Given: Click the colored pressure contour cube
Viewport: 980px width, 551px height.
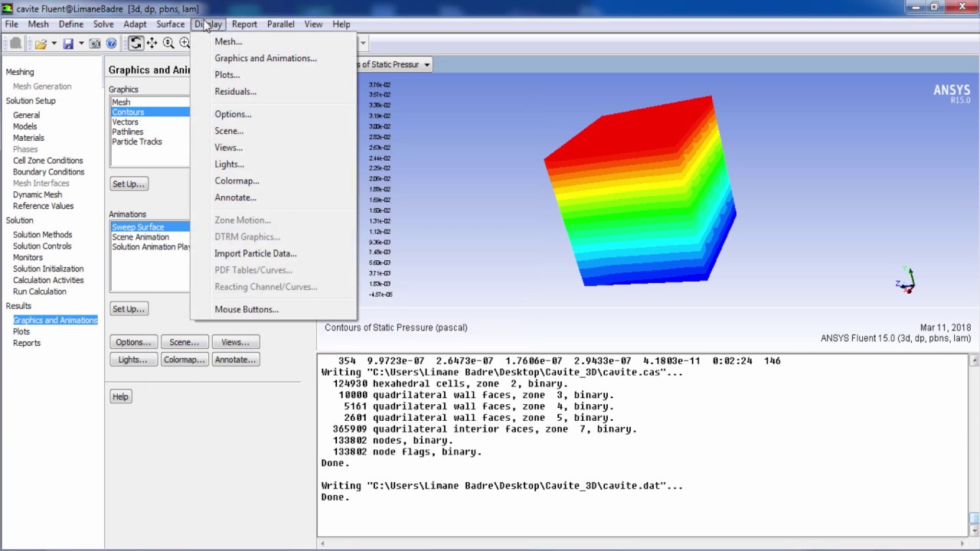Looking at the screenshot, I should (639, 191).
